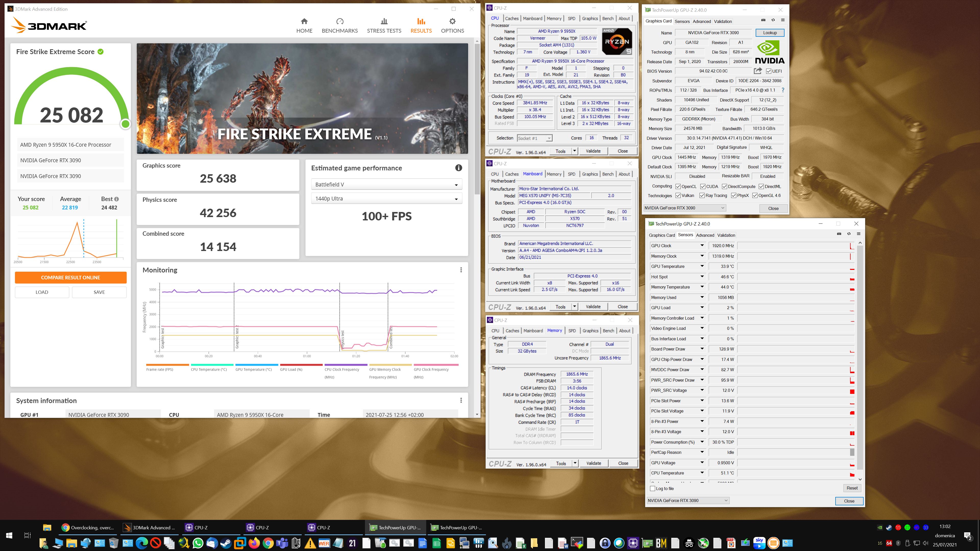Open Monitoring panel three-dot menu
980x551 pixels.
coord(461,270)
